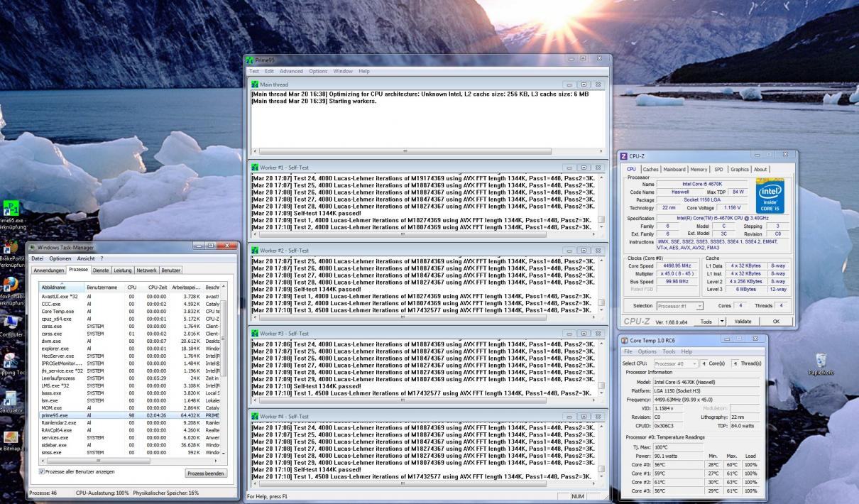
Task: Click the CPU-Z title bar Z icon
Action: pyautogui.click(x=624, y=155)
